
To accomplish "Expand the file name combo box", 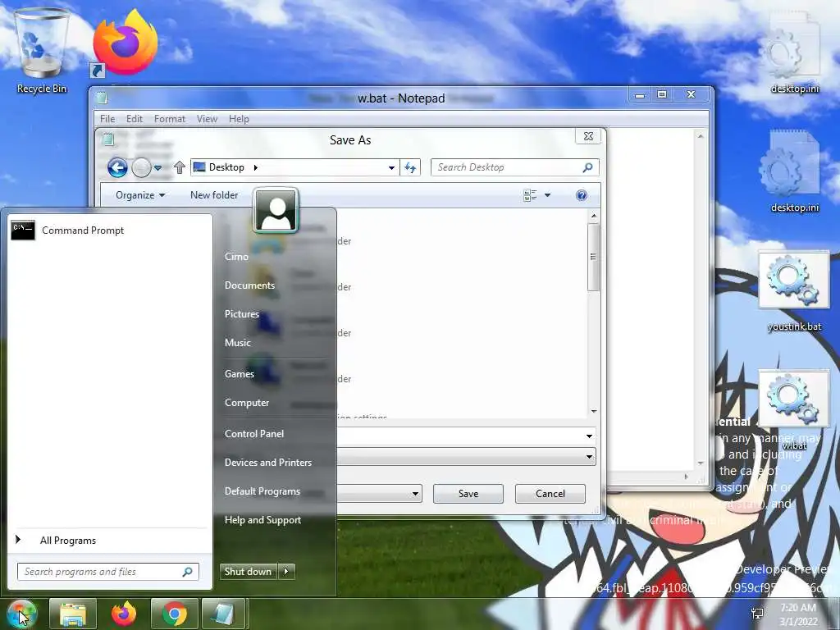I will [x=589, y=436].
